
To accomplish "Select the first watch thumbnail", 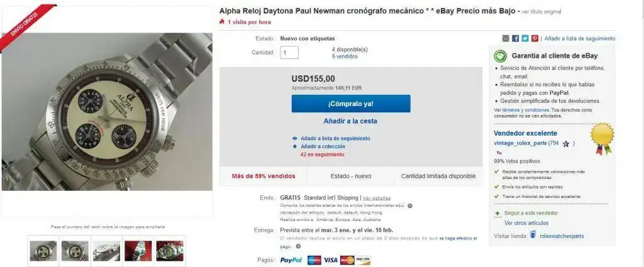I will point(43,251).
